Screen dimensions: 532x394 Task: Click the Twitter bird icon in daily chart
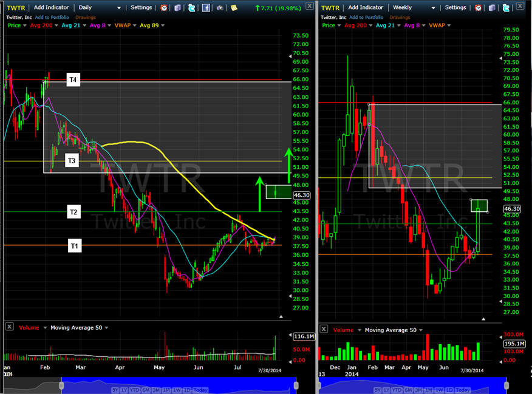[x=192, y=8]
